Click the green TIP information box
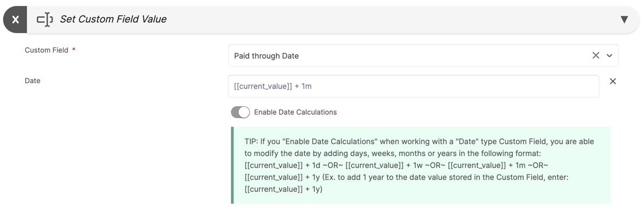 [421, 165]
